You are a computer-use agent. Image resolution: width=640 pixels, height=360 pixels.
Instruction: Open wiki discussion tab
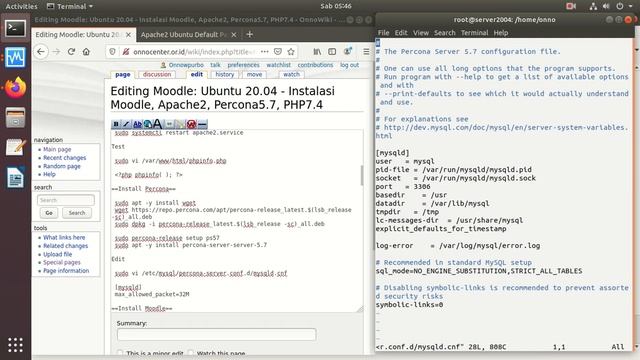(x=157, y=74)
